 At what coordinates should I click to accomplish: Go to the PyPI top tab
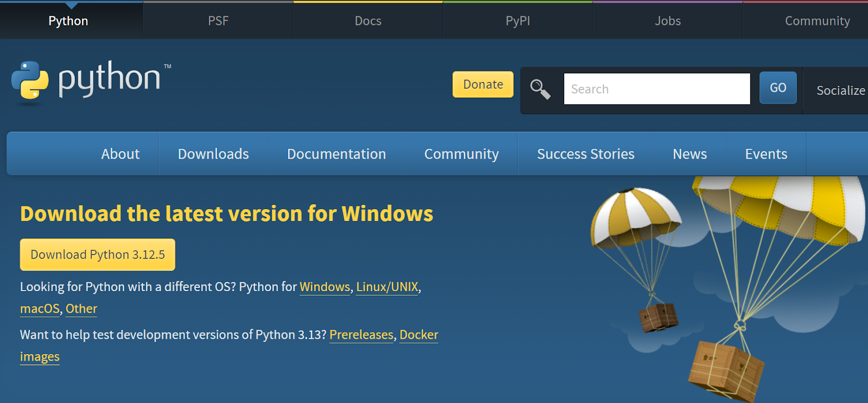(518, 21)
